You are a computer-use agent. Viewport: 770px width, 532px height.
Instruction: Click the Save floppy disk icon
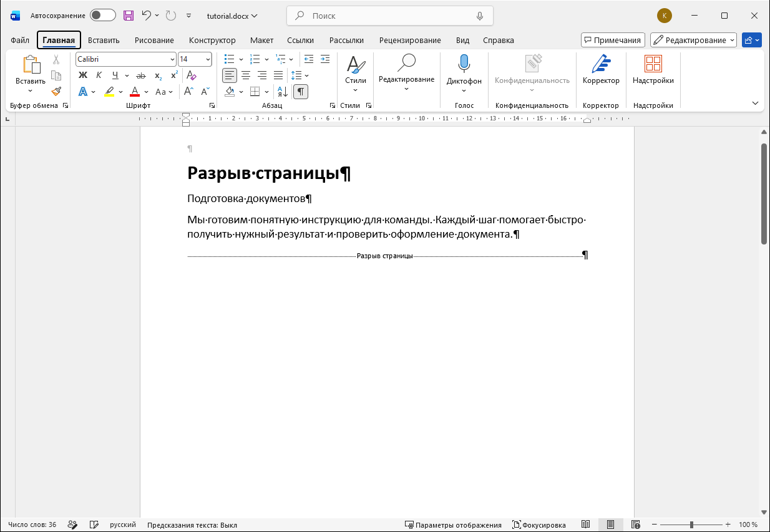(129, 16)
